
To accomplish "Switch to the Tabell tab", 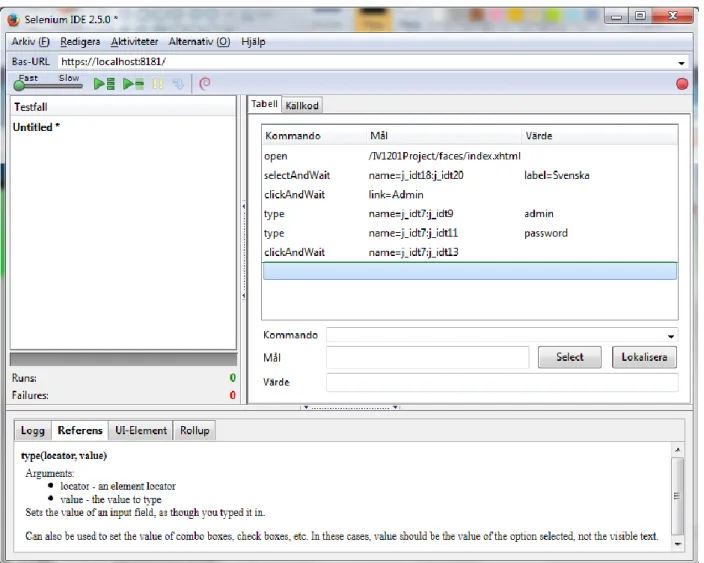I will pyautogui.click(x=264, y=104).
